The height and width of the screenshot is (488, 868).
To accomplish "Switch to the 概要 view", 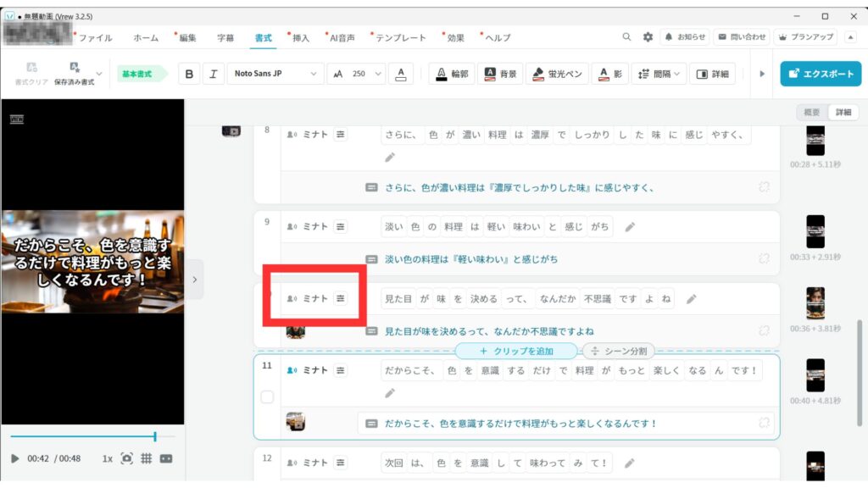I will [811, 113].
